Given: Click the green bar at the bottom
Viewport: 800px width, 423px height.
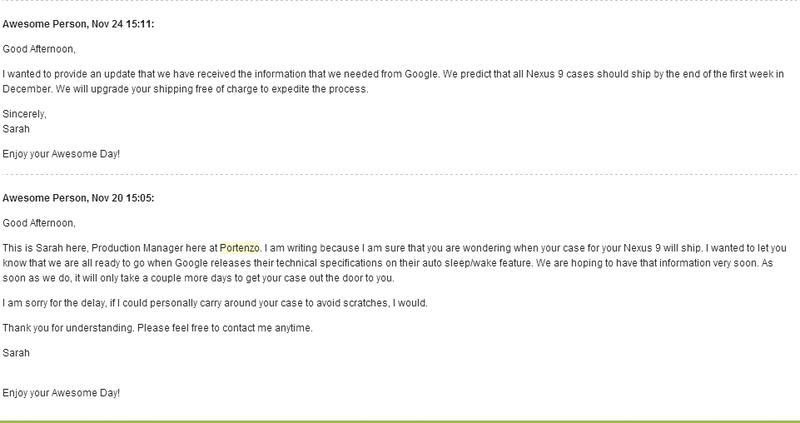Looking at the screenshot, I should tap(400, 421).
